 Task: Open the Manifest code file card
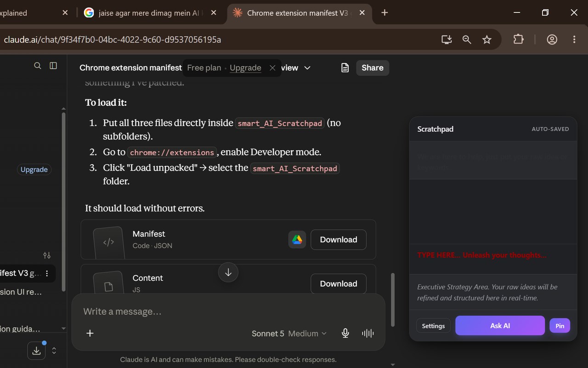pyautogui.click(x=228, y=240)
